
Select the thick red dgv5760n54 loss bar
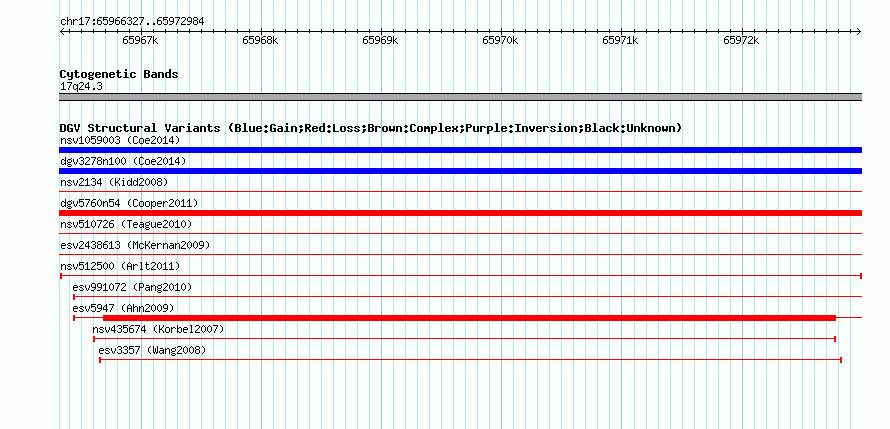[460, 213]
